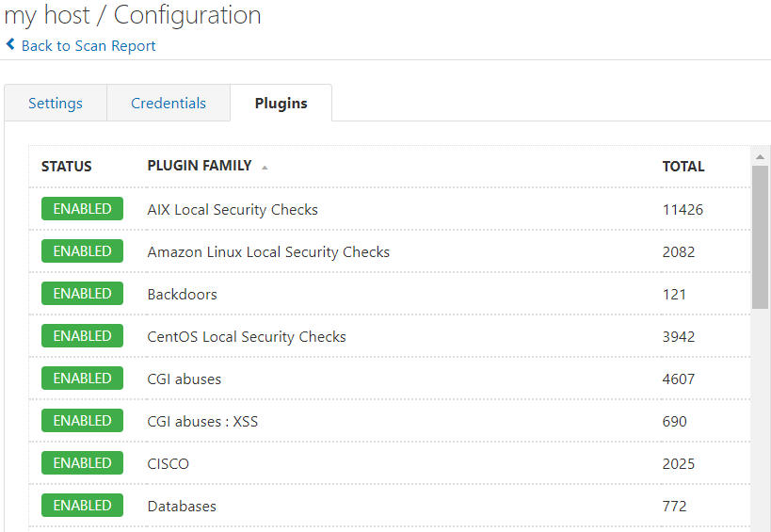Click the vertical scrollbar thumb
This screenshot has height=532, width=771.
click(760, 237)
